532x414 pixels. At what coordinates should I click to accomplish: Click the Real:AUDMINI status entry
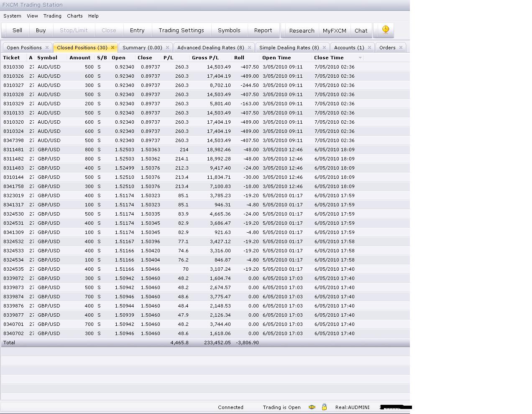[x=352, y=407]
